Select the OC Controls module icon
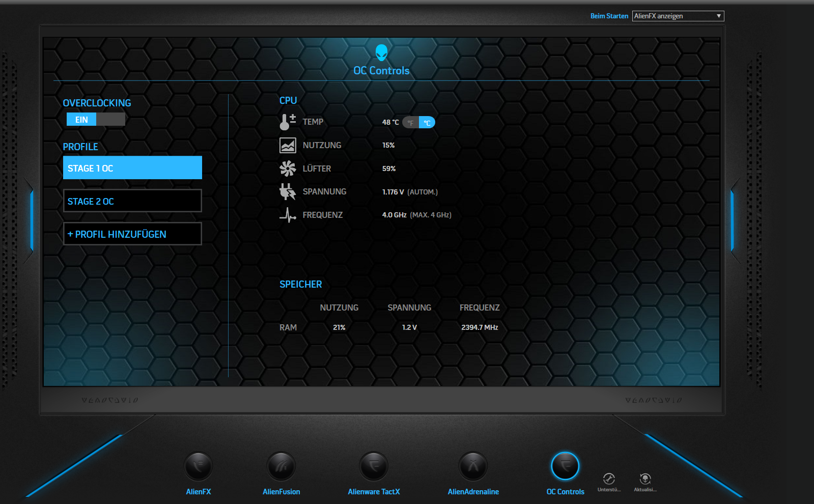Screen dimensions: 814x504 (x=565, y=466)
